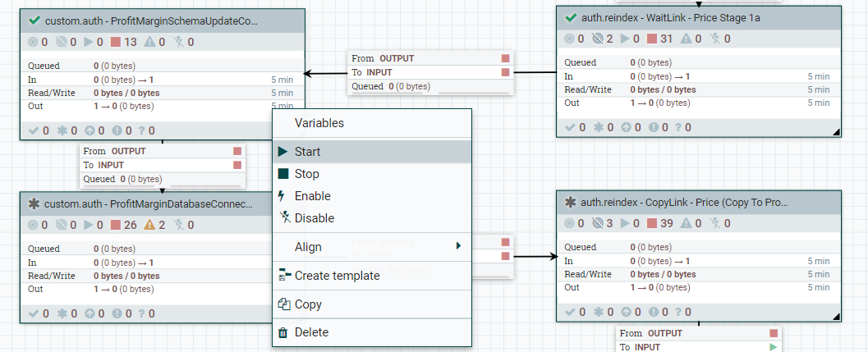868x352 pixels.
Task: Click red stopped icon beside 31 on WaitLink group
Action: point(653,39)
